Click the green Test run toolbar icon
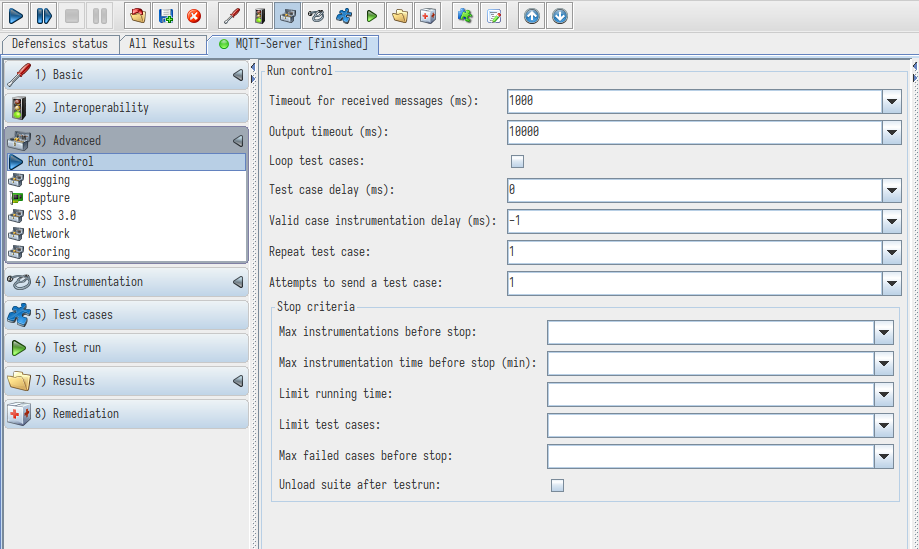 372,16
